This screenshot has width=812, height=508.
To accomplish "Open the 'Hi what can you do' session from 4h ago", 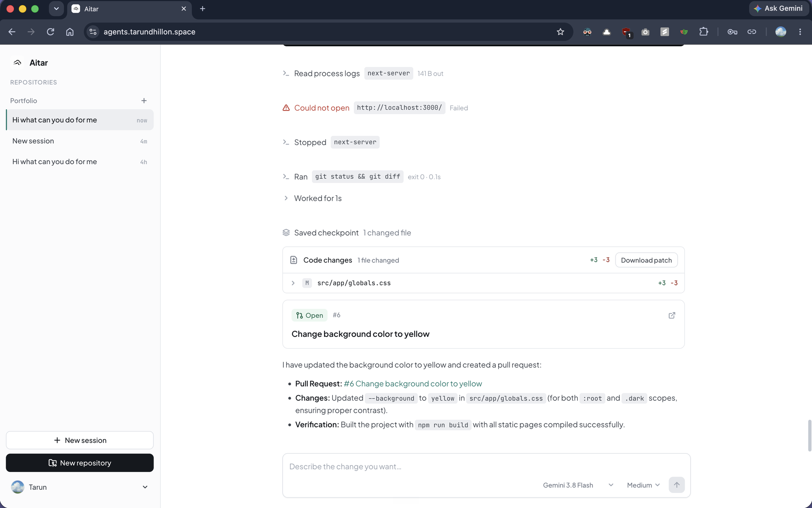I will click(80, 162).
